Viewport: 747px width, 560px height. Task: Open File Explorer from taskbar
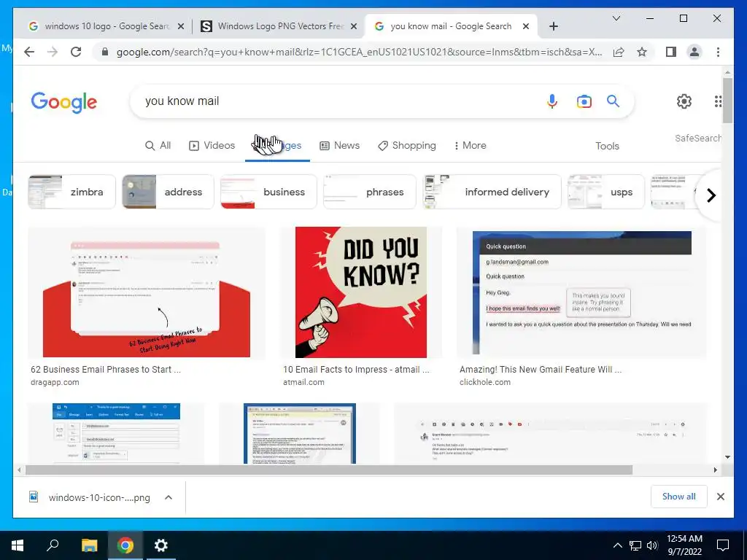tap(89, 545)
